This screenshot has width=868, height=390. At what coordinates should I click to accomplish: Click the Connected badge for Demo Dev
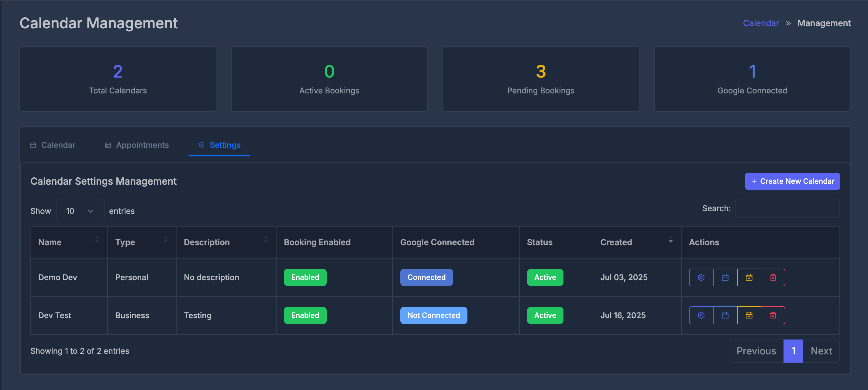(426, 277)
